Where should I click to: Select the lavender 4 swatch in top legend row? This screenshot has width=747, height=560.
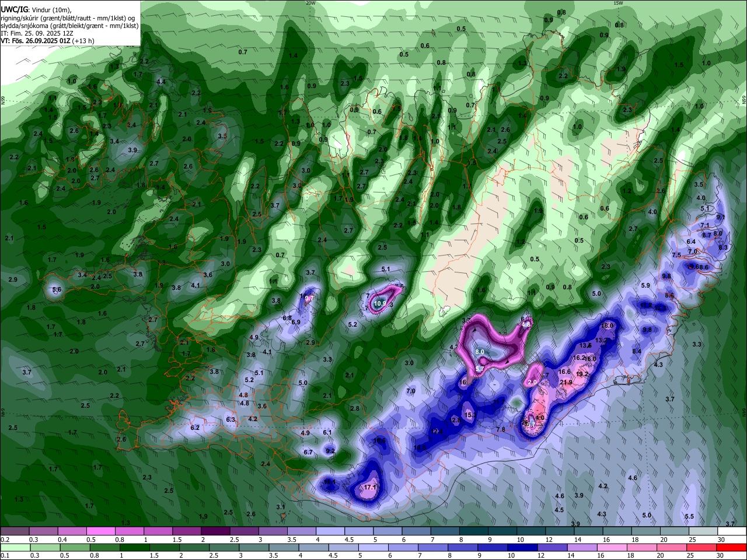tap(330, 531)
